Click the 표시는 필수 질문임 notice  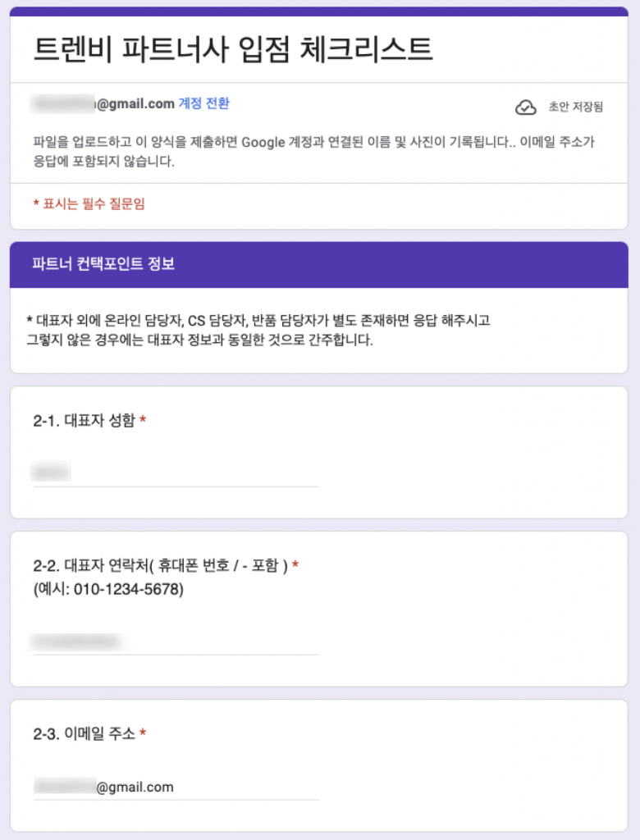89,204
